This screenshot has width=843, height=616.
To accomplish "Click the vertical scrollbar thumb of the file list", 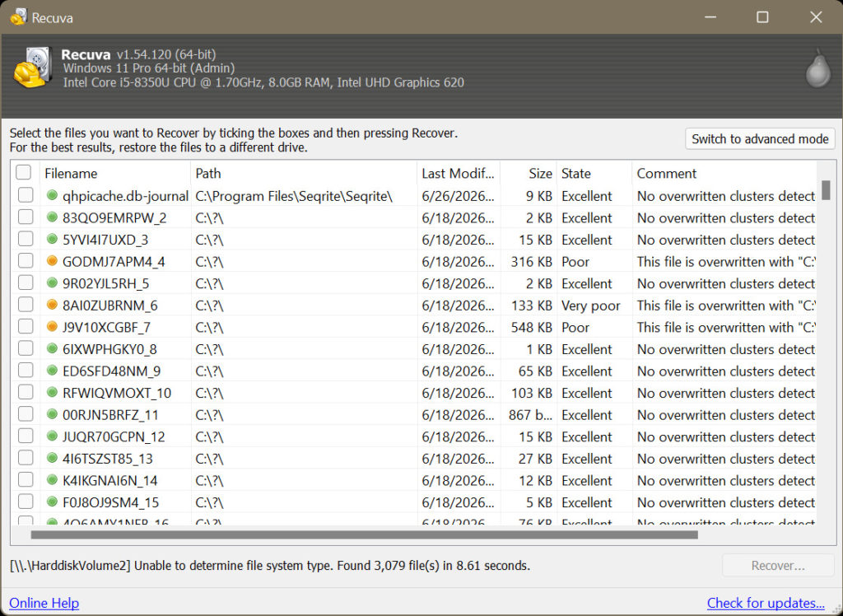I will (826, 190).
